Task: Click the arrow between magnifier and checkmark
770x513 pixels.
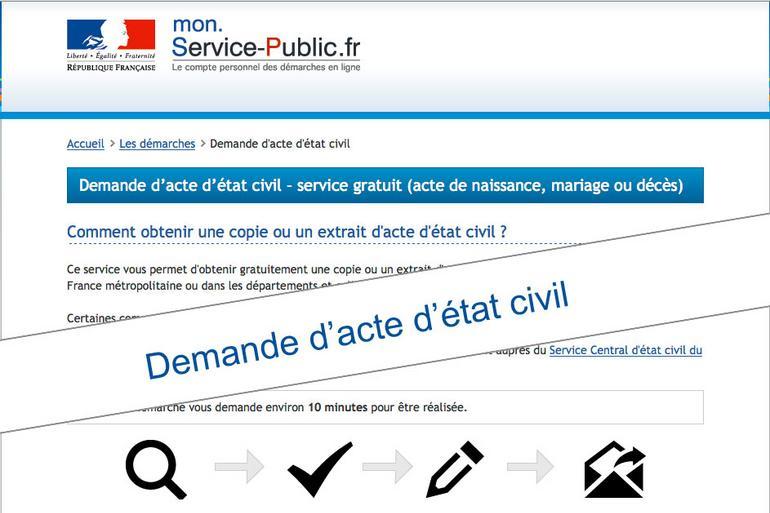Action: pyautogui.click(x=239, y=466)
